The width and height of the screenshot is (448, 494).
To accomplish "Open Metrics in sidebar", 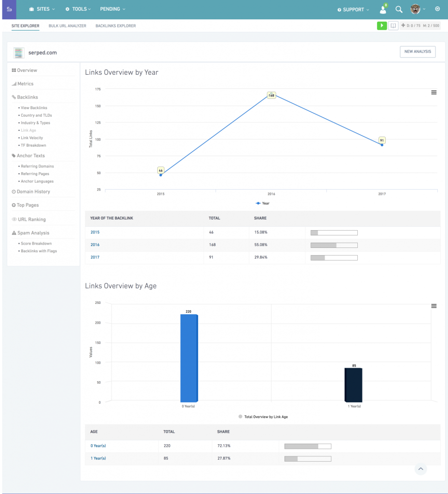I will 23,84.
